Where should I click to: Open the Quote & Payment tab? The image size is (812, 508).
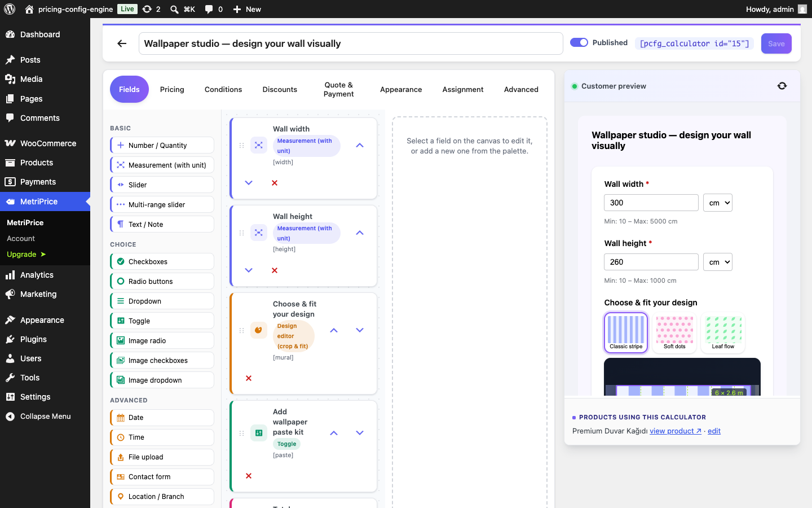pos(338,89)
